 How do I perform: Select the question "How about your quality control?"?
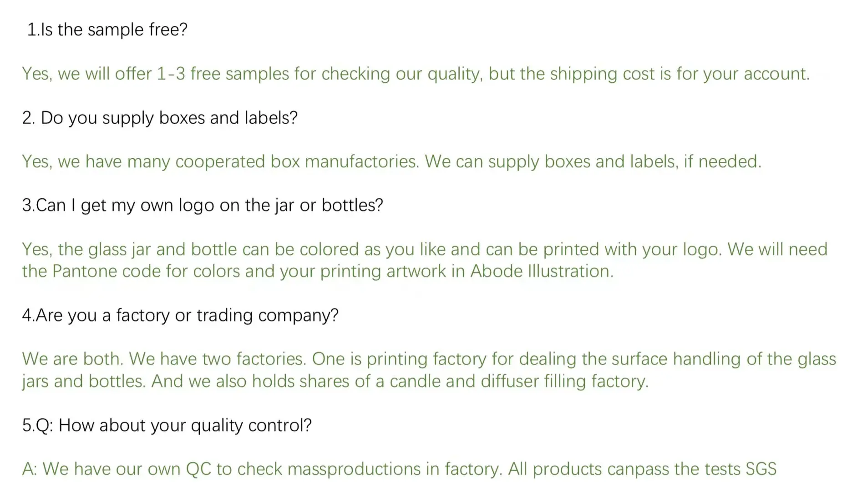[x=167, y=425]
